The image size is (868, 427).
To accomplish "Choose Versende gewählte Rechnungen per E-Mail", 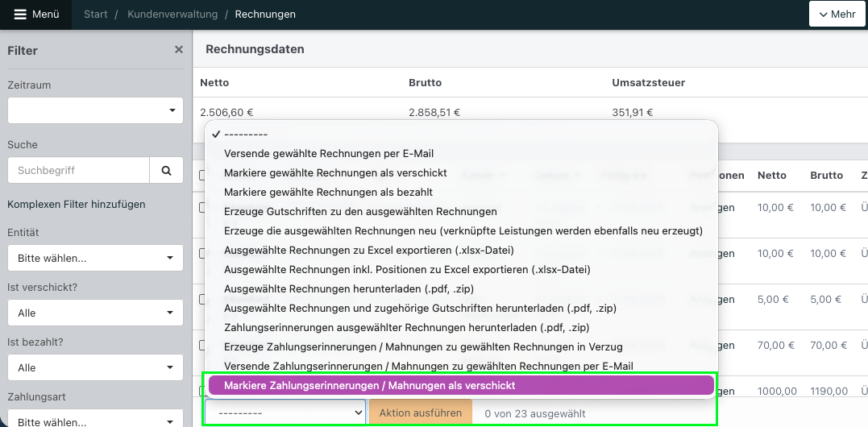I will tap(461, 153).
